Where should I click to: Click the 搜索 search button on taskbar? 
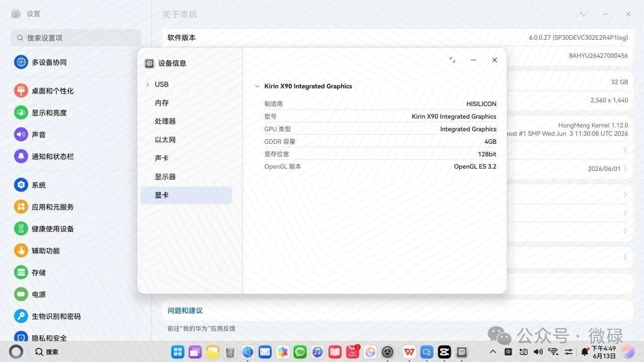46,352
